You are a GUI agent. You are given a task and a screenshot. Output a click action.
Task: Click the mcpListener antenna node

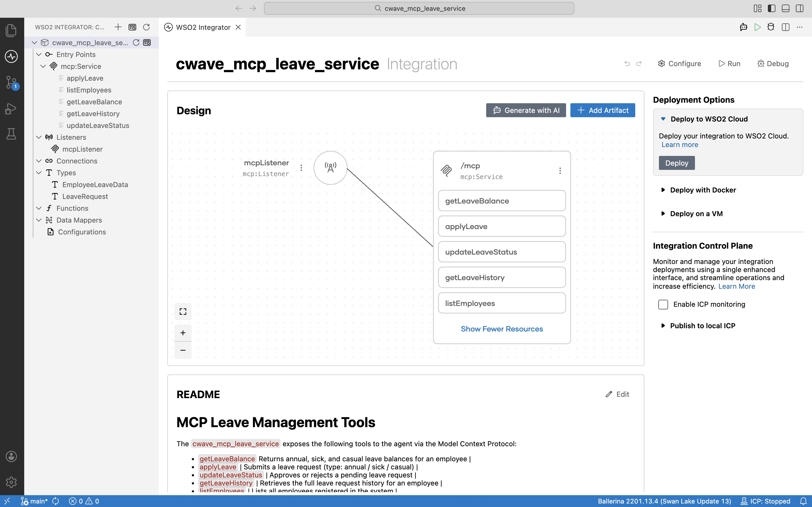point(330,168)
